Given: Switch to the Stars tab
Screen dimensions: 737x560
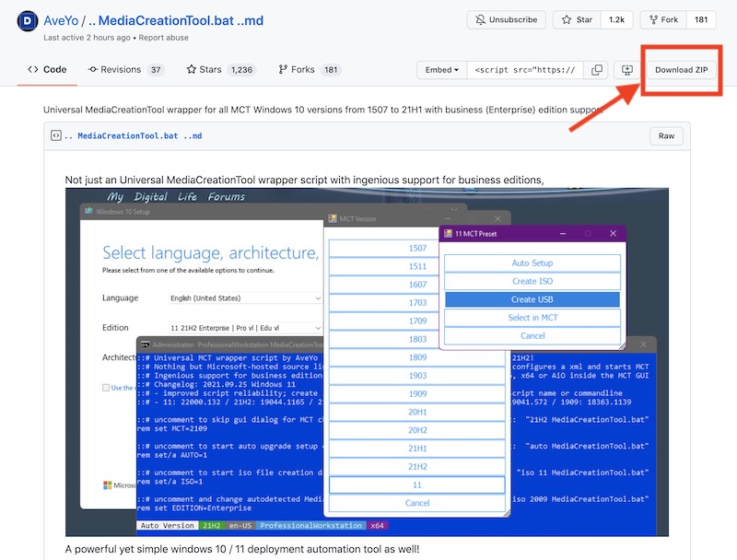Looking at the screenshot, I should click(x=221, y=69).
